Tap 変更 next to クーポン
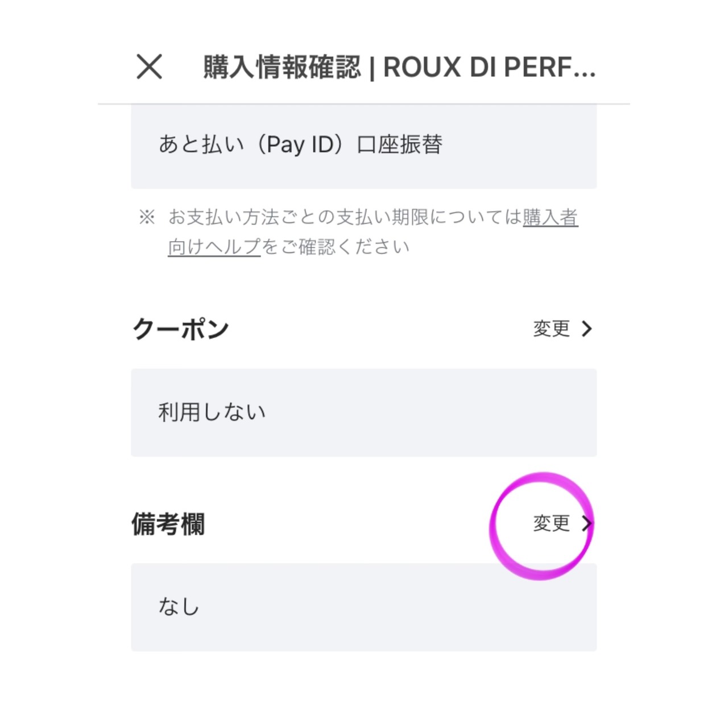728x728 pixels. point(551,329)
